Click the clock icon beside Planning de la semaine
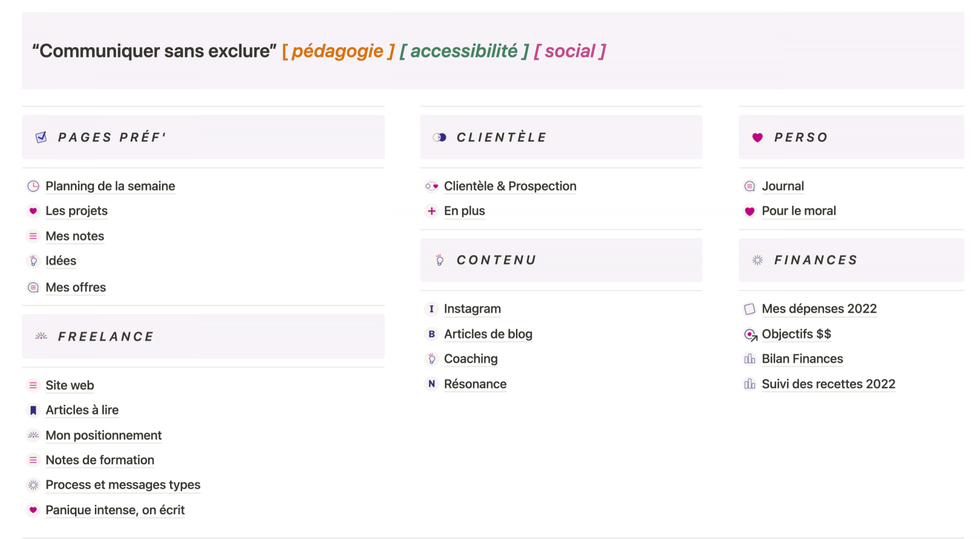980x539 pixels. coord(33,186)
